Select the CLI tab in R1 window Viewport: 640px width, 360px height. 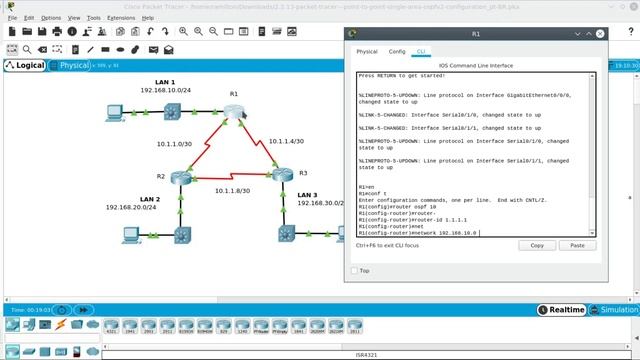pos(421,51)
